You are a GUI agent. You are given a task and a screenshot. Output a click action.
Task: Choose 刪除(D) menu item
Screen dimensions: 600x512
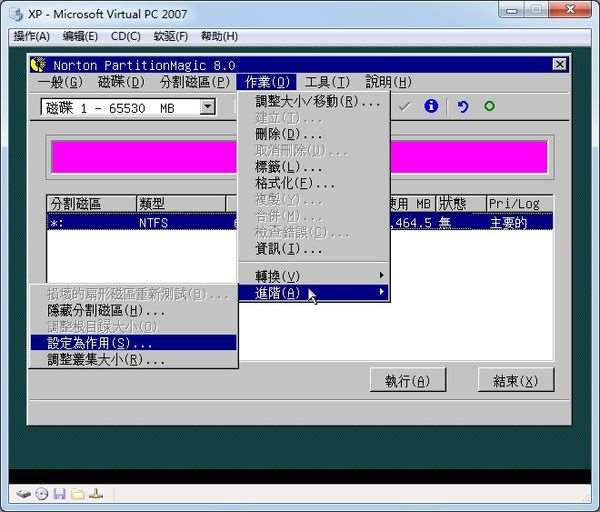(x=314, y=134)
